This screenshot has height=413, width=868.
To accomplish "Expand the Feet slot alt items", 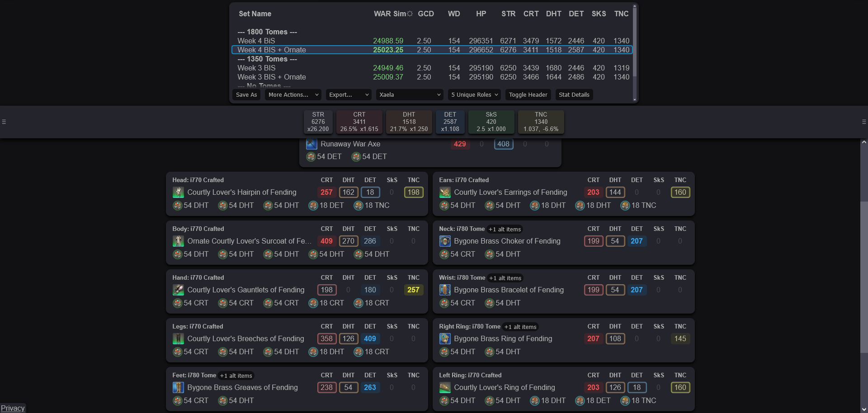I will [236, 375].
